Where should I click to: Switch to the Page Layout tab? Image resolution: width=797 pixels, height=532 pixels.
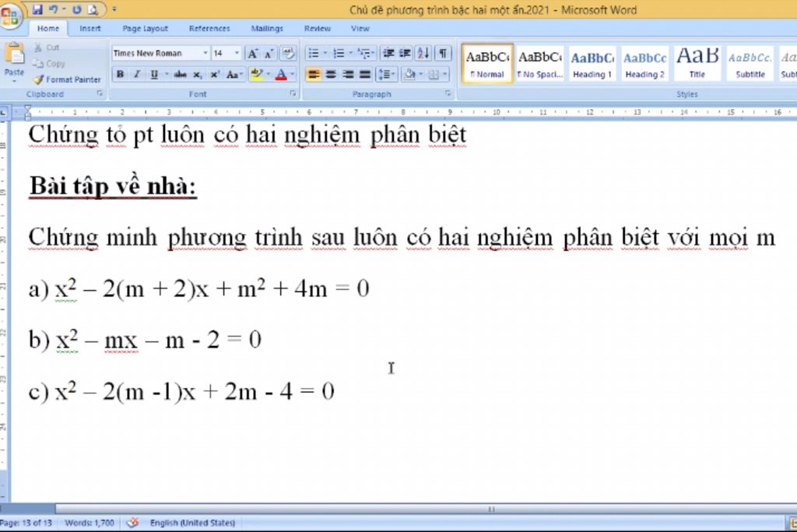[x=145, y=29]
